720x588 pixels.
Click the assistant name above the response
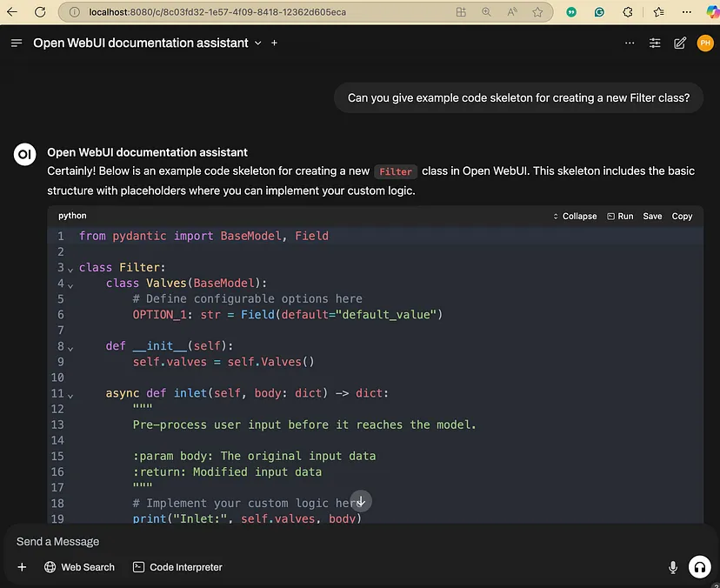(148, 152)
